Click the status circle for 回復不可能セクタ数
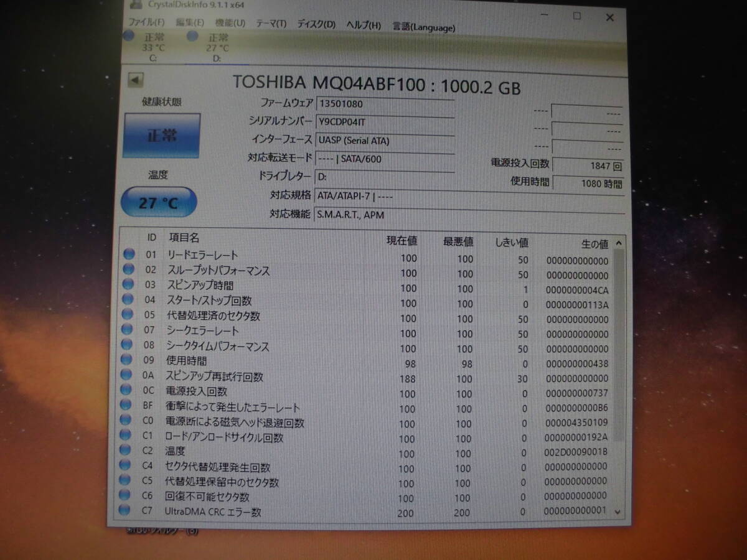The image size is (747, 560). 125,495
